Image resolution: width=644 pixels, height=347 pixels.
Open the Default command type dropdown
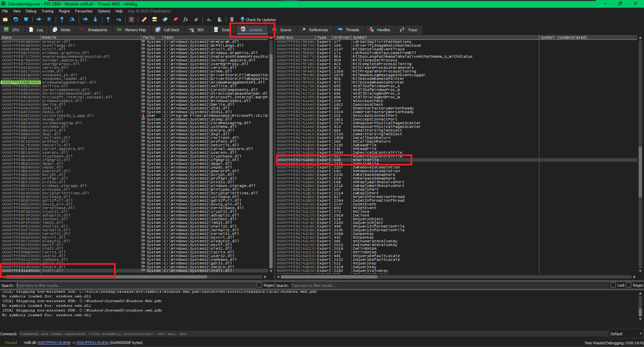[x=626, y=334]
